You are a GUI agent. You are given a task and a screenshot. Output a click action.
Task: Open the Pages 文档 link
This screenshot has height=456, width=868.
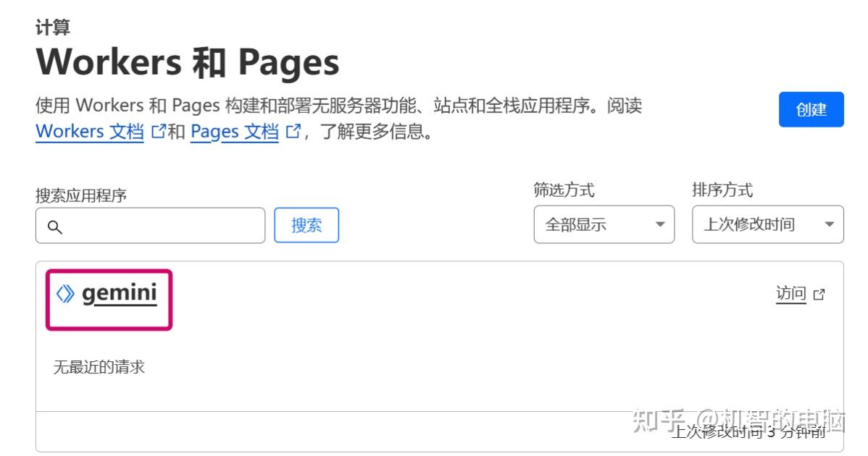click(x=234, y=131)
